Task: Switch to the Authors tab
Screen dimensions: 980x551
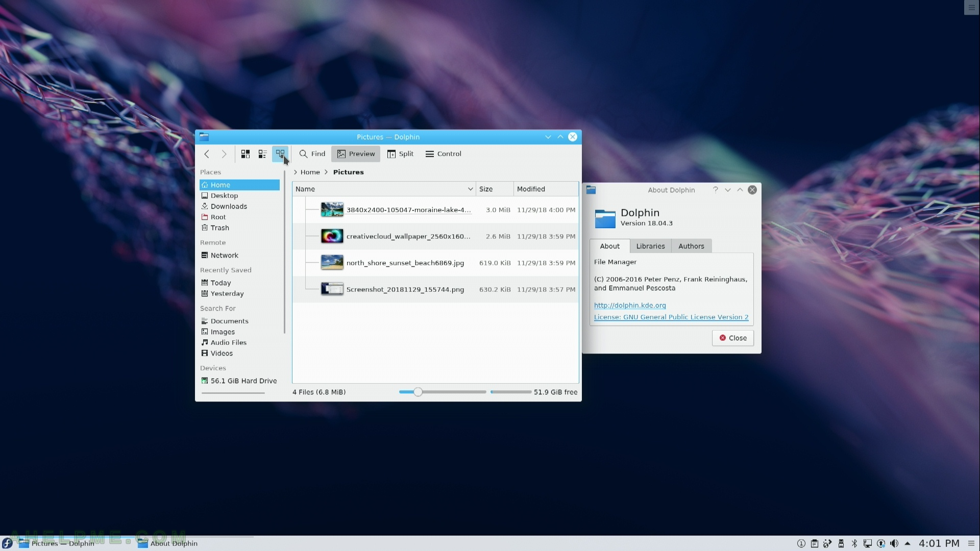Action: pyautogui.click(x=691, y=246)
